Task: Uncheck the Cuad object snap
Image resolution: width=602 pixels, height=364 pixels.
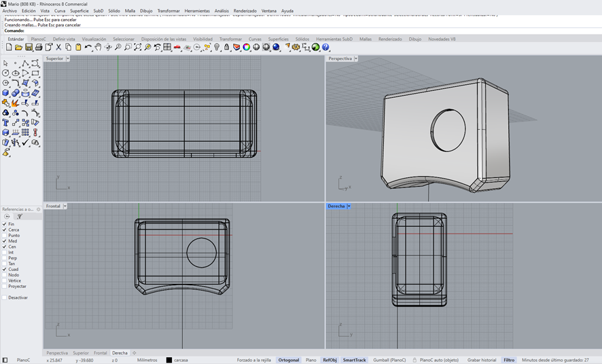Action: pos(5,269)
